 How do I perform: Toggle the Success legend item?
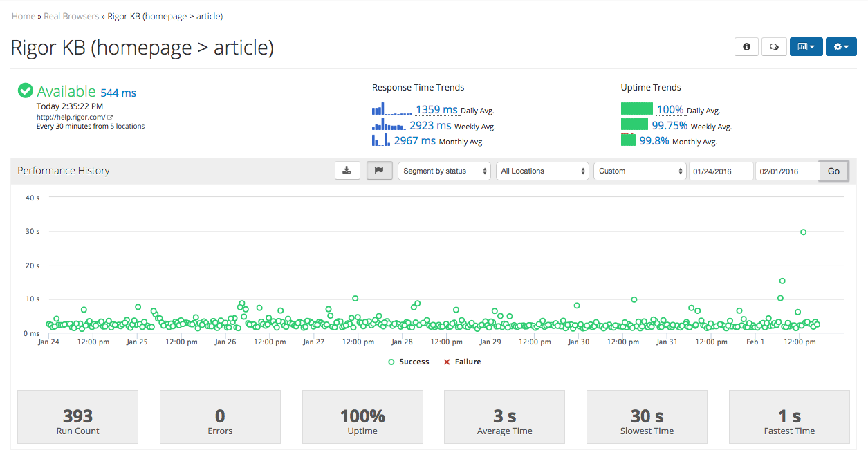pyautogui.click(x=409, y=362)
